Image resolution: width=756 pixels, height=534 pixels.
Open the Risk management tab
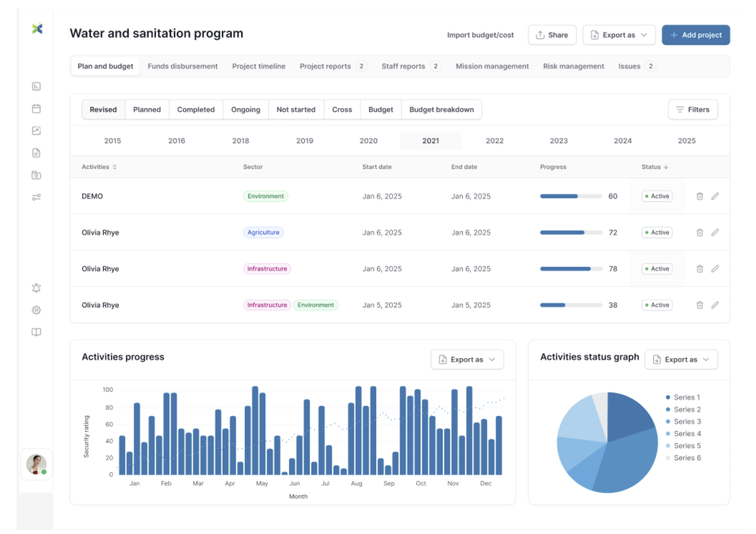tap(573, 66)
